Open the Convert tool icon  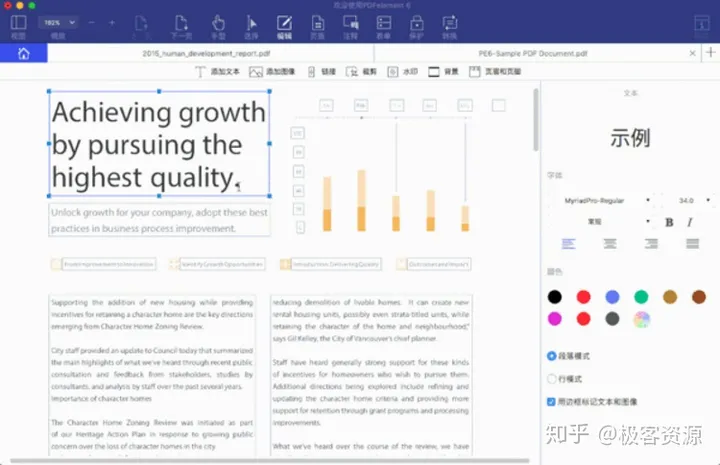point(450,23)
